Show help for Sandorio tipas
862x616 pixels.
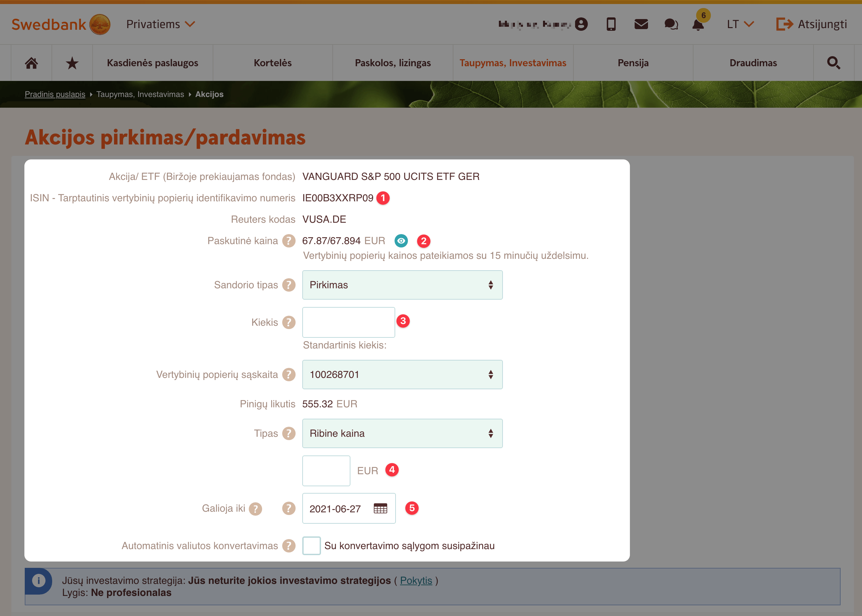pos(289,285)
